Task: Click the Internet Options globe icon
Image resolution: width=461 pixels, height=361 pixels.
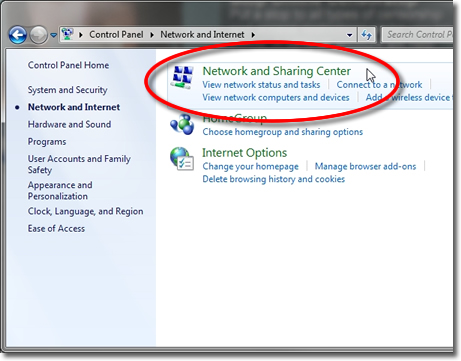Action: 182,159
